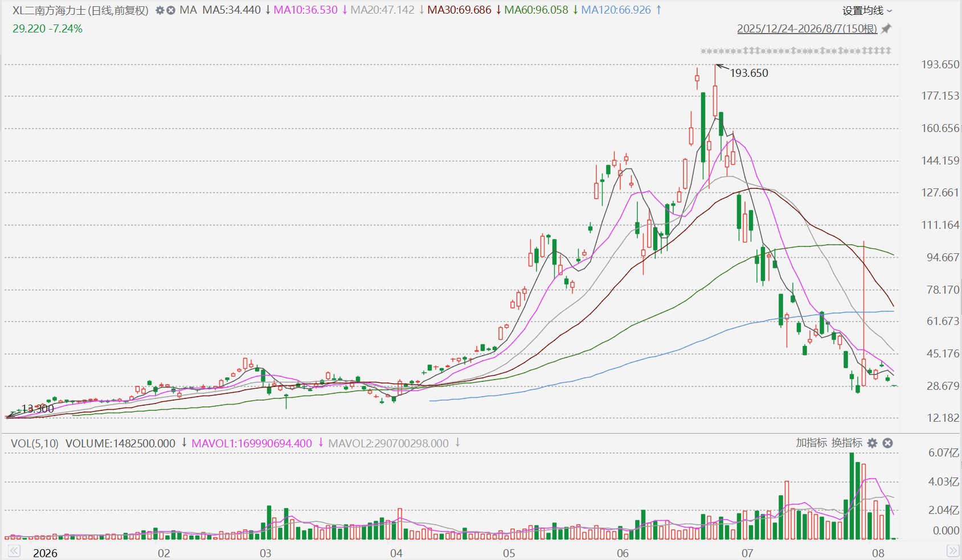Image resolution: width=962 pixels, height=560 pixels.
Task: Click the 2.04亿 volume axis label
Action: (944, 510)
